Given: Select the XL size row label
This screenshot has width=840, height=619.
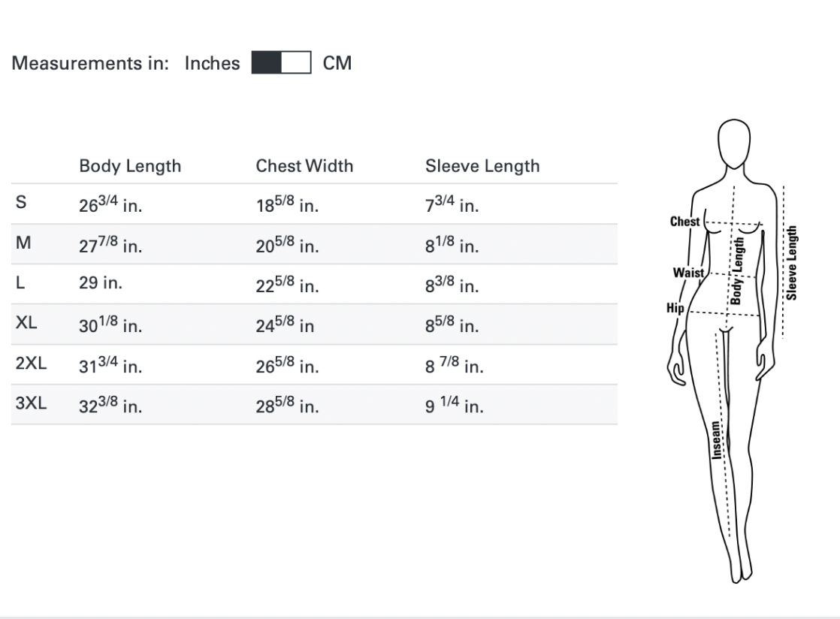Looking at the screenshot, I should (26, 324).
